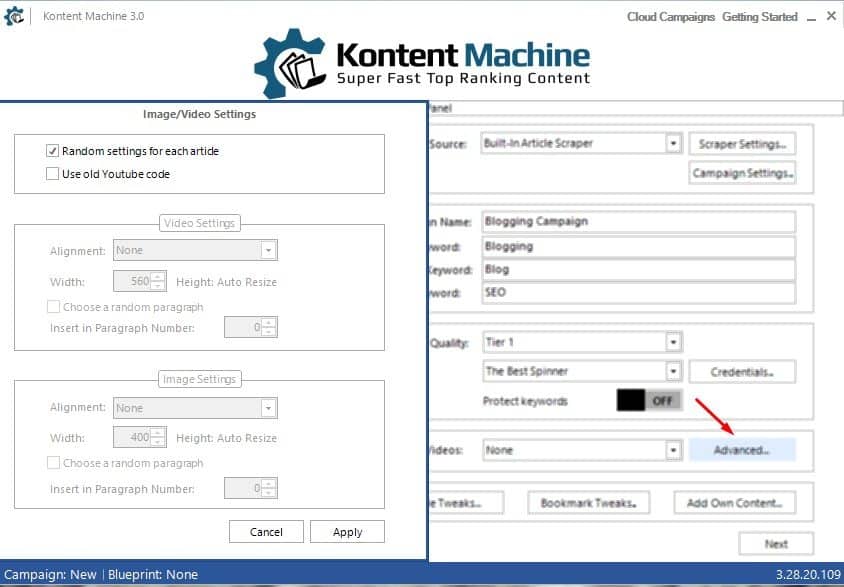Switch the Protect keywords toggle on
Screen dimensions: 844x587
click(x=650, y=400)
